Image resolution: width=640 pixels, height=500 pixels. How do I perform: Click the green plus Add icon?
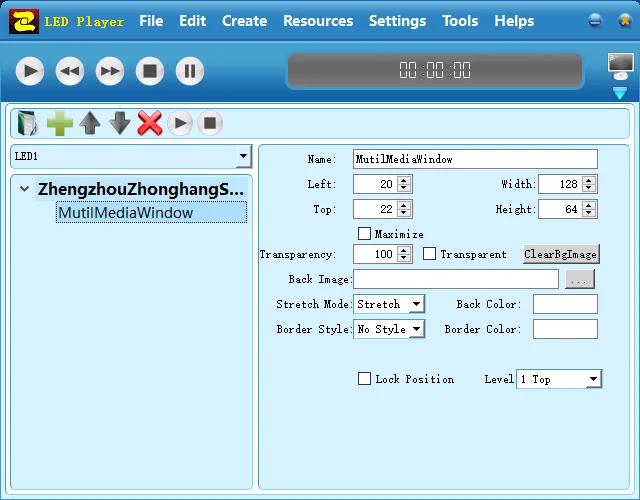pos(60,124)
